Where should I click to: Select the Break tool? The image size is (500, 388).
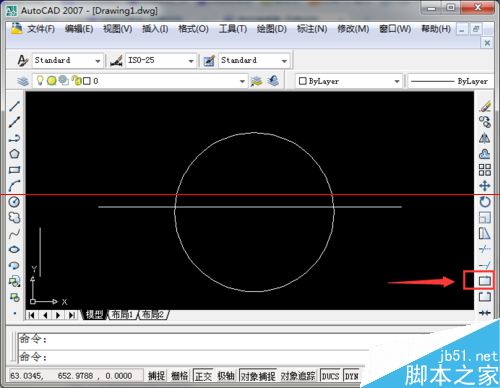pos(485,297)
